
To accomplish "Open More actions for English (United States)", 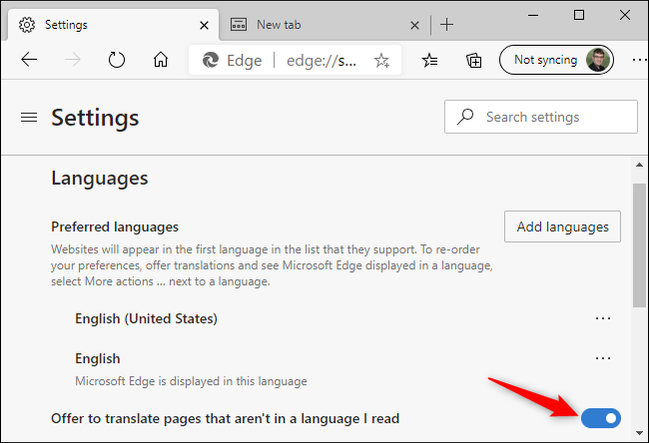I will coord(602,319).
